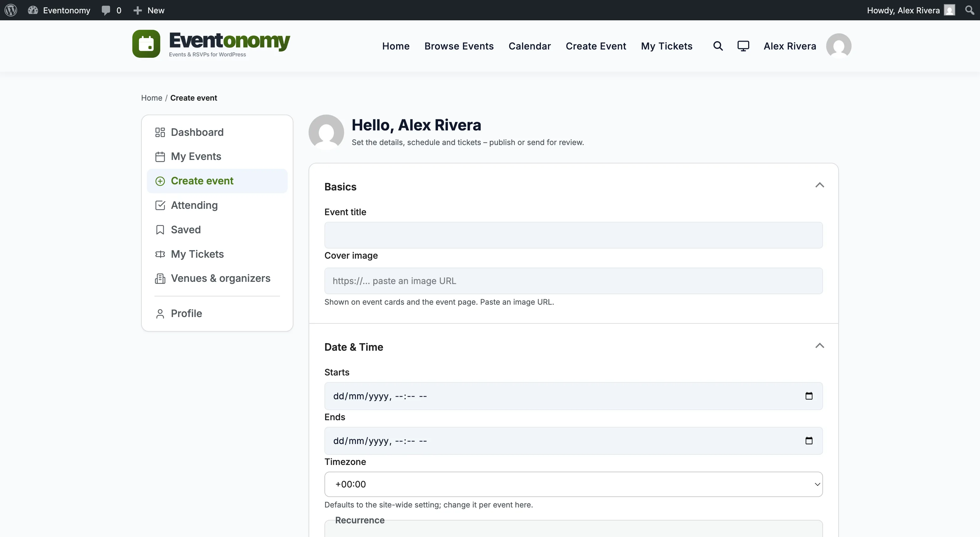Click the My Events calendar icon
The height and width of the screenshot is (537, 980).
click(160, 157)
